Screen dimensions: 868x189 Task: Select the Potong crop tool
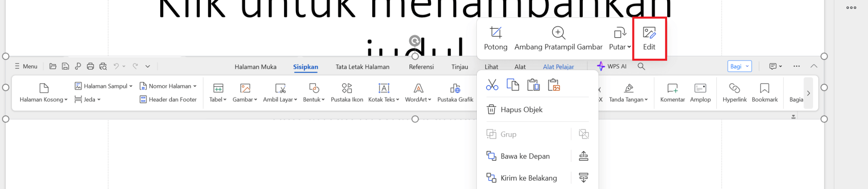click(495, 39)
